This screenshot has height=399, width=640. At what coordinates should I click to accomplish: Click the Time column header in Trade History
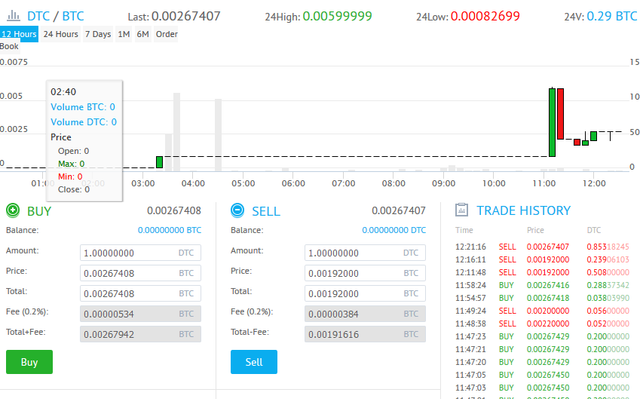coord(464,230)
